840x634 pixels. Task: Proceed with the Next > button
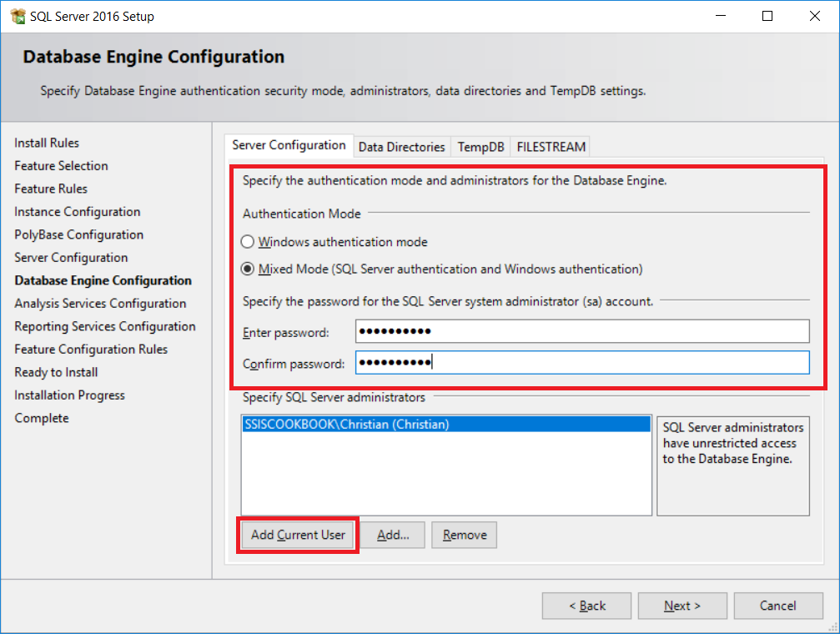[x=682, y=606]
